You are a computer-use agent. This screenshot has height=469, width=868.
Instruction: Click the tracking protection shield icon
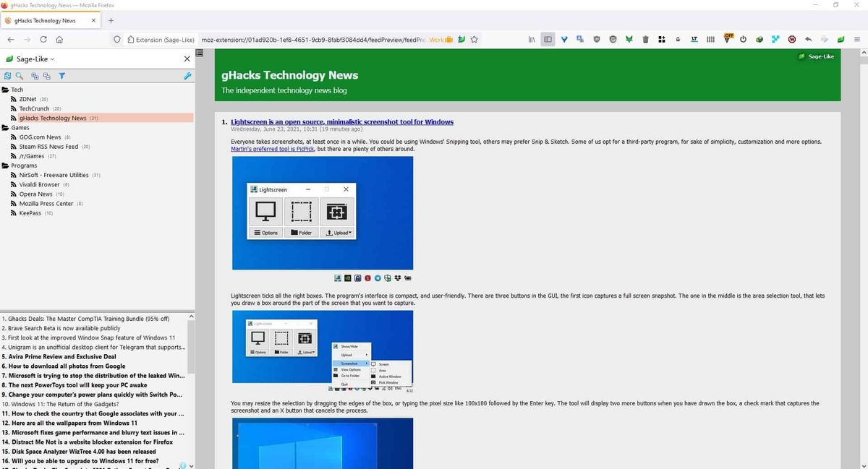pos(118,40)
